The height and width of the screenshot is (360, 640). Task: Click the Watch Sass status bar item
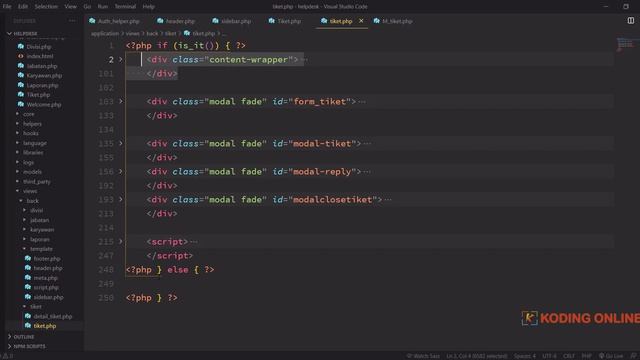423,356
